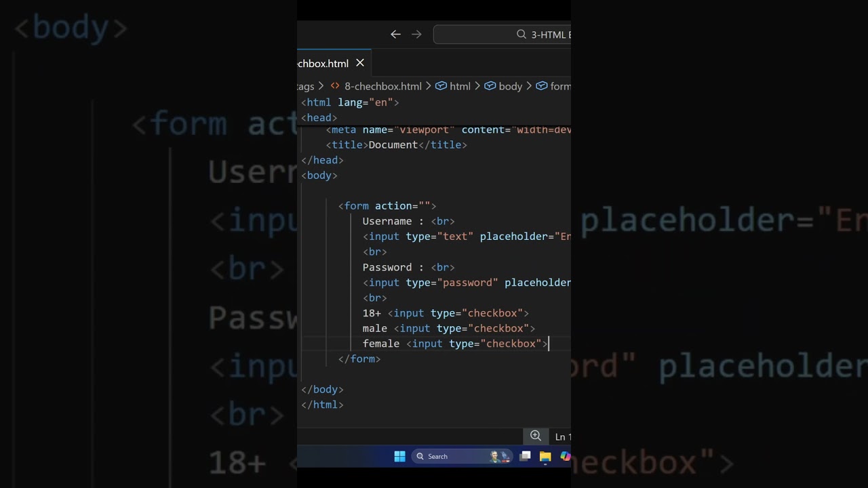The image size is (868, 488).
Task: Open the Windows Start menu
Action: click(x=400, y=456)
